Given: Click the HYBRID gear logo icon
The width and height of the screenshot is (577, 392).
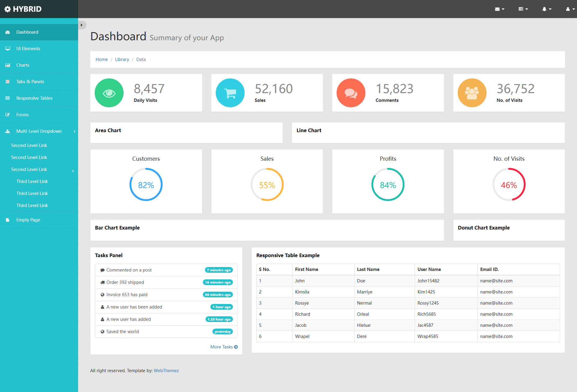Looking at the screenshot, I should [x=8, y=9].
